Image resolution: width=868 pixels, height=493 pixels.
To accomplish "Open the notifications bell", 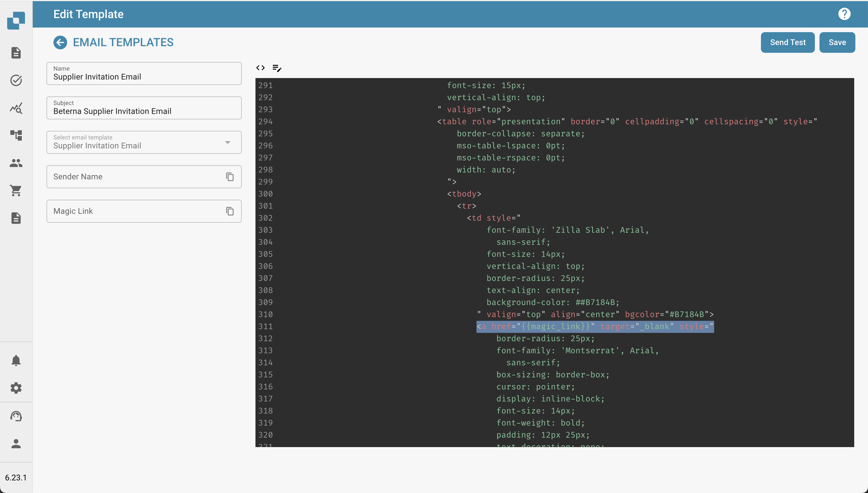I will [16, 360].
